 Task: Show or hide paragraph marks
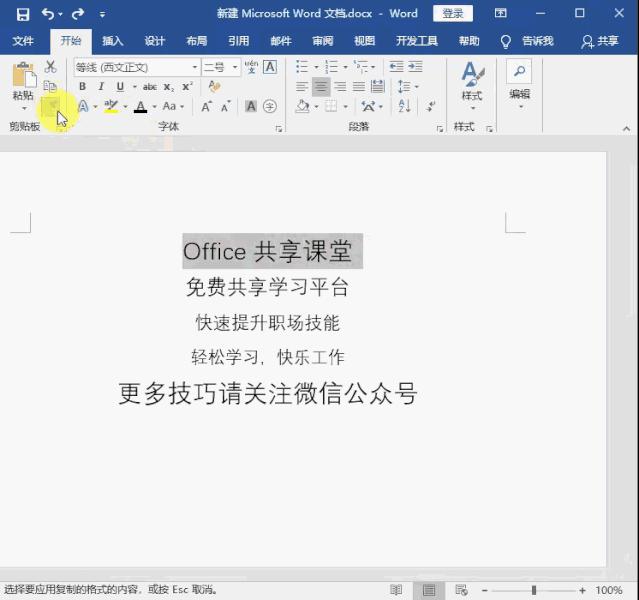(x=431, y=106)
